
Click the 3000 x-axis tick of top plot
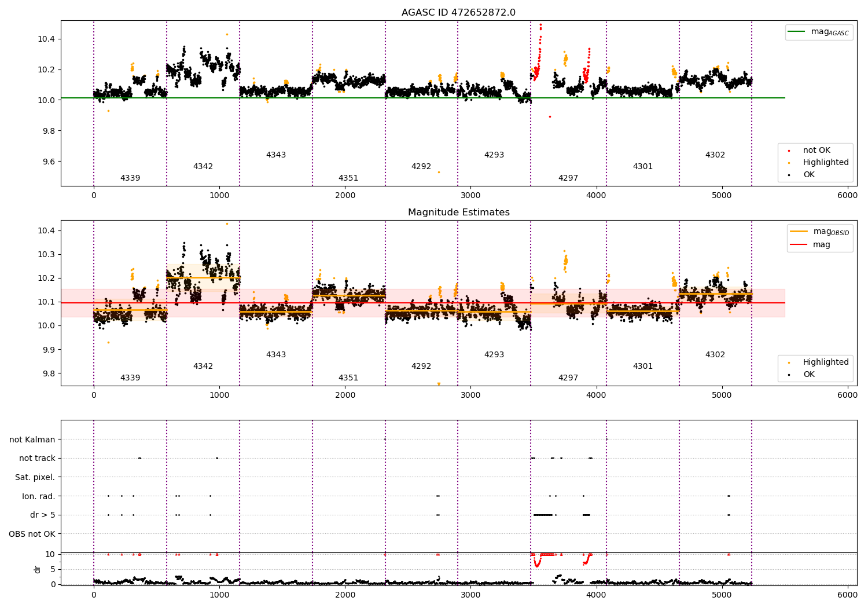pyautogui.click(x=470, y=195)
